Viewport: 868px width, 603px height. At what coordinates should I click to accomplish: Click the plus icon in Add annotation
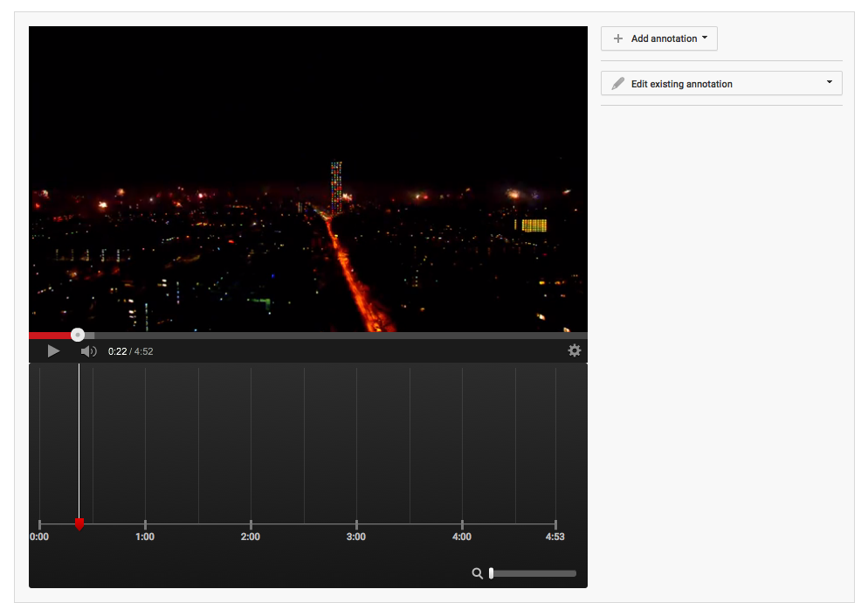[617, 38]
